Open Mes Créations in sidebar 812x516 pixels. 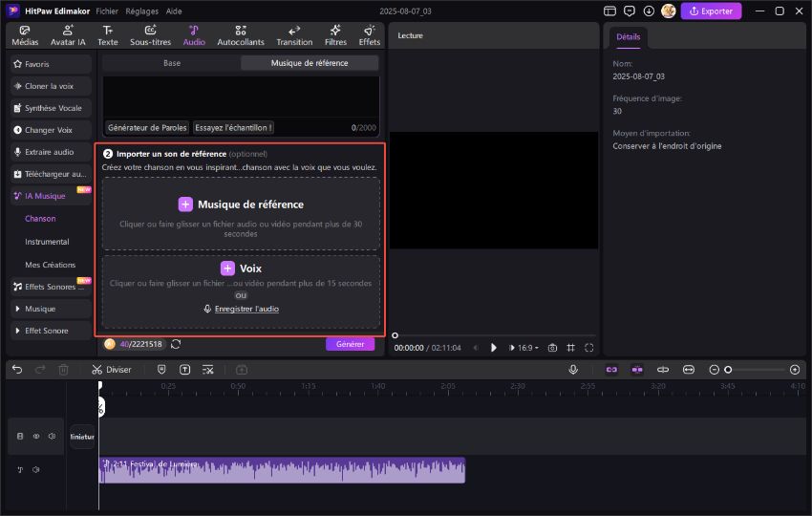coord(51,265)
